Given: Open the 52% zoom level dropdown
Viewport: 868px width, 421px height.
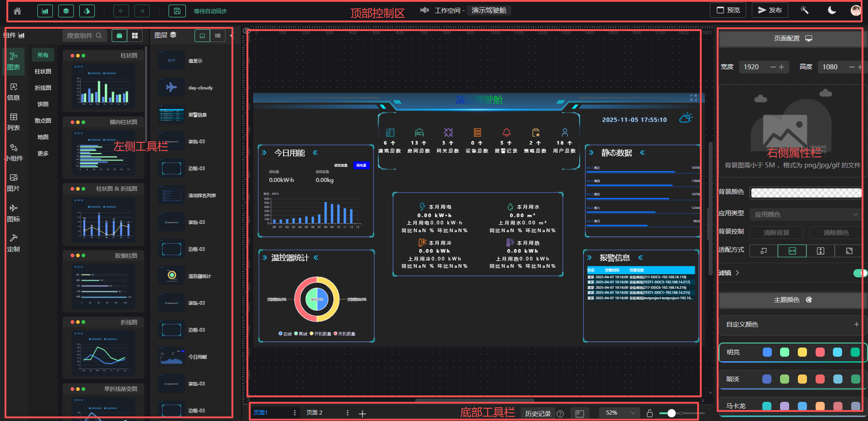Looking at the screenshot, I should pos(619,413).
